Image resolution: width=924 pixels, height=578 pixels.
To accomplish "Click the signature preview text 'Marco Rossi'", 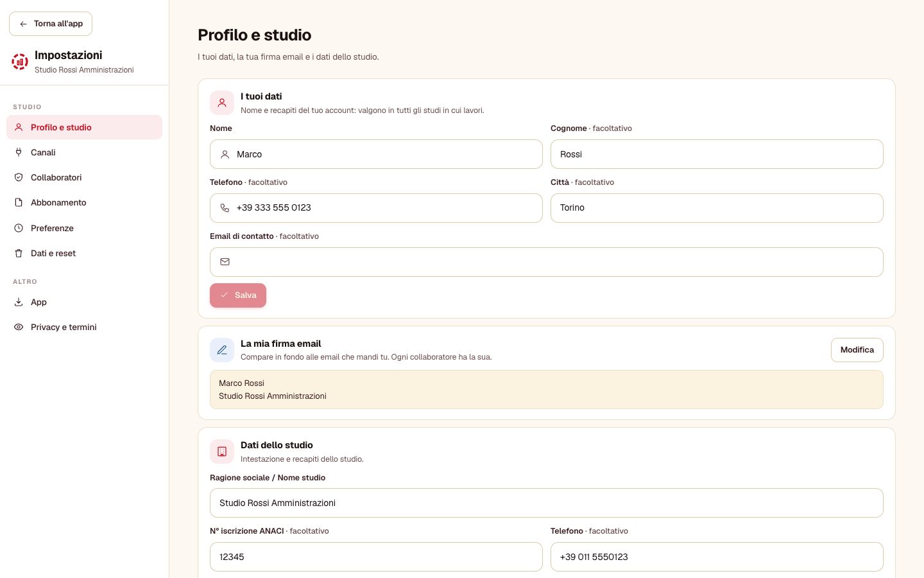I will pos(241,383).
